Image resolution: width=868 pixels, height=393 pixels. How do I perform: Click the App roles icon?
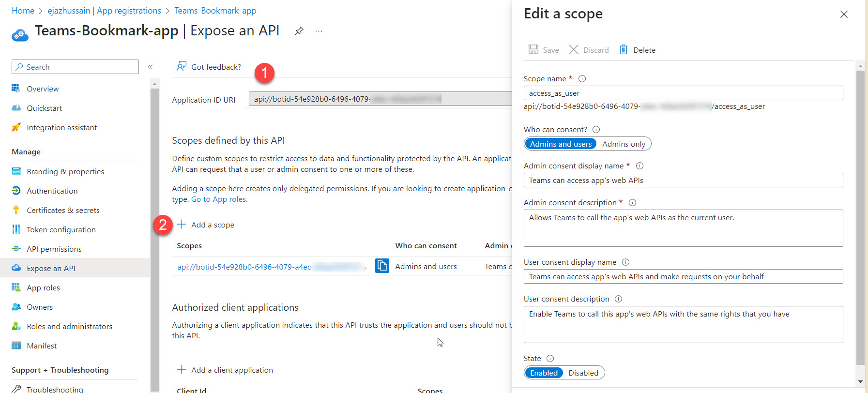click(x=16, y=287)
